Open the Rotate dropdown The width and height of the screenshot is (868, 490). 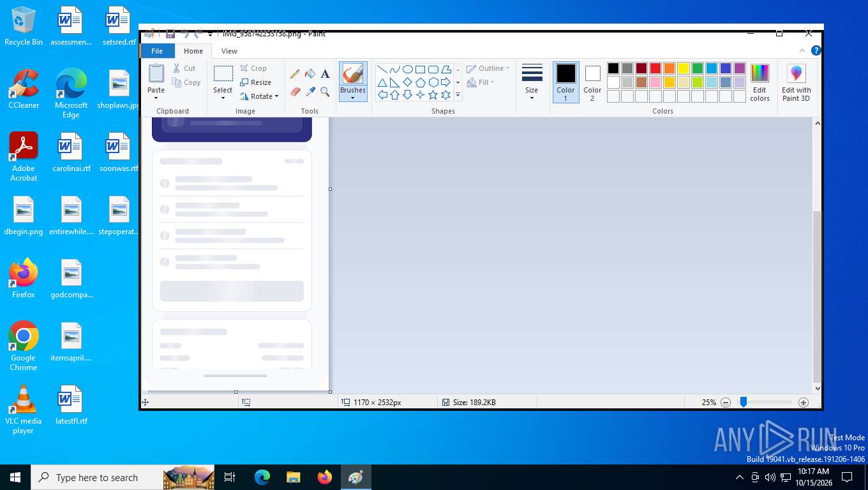(x=259, y=96)
